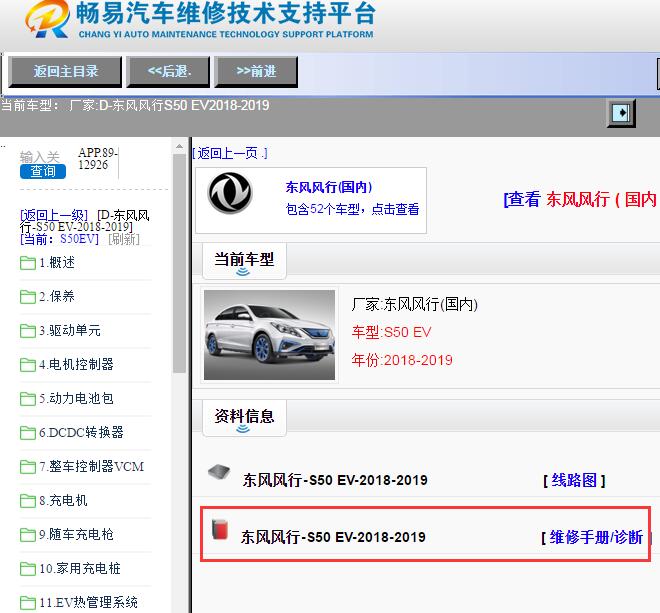Expand tree item 2.保养
Image resolution: width=660 pixels, height=613 pixels.
click(57, 296)
